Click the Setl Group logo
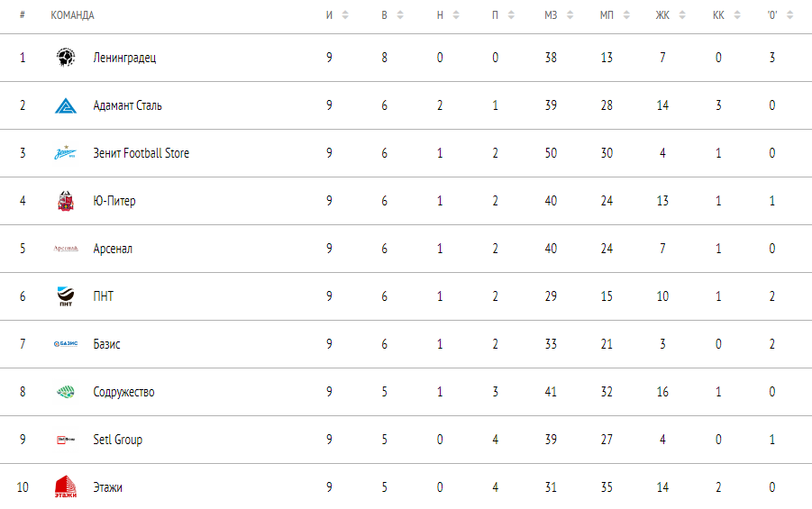This screenshot has height=509, width=812. coord(66,440)
